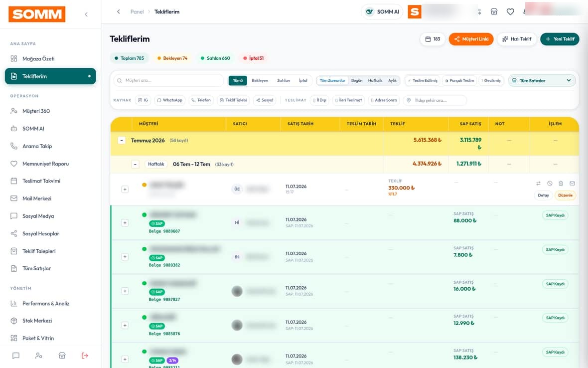Screen dimensions: 588x368
Task: Open the Tüm Satıcılar dropdown
Action: pyautogui.click(x=542, y=81)
